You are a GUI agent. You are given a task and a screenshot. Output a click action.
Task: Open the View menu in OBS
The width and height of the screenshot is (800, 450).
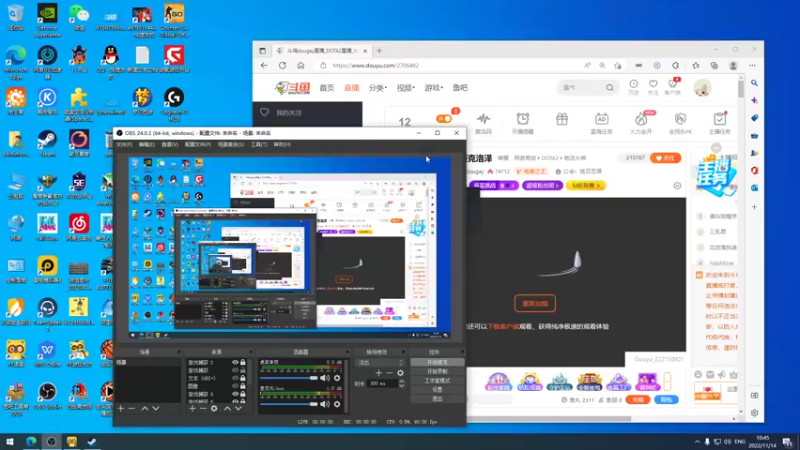pos(169,144)
